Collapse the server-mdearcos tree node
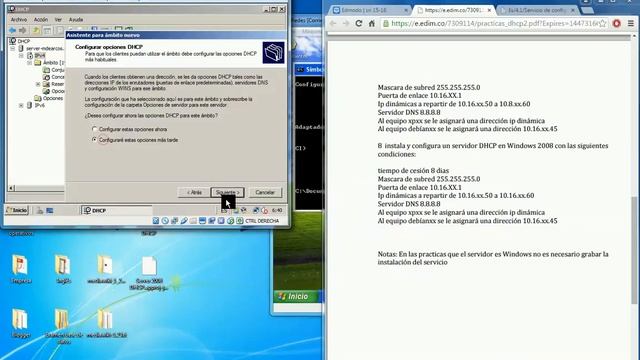The height and width of the screenshot is (360, 640). click(x=13, y=48)
